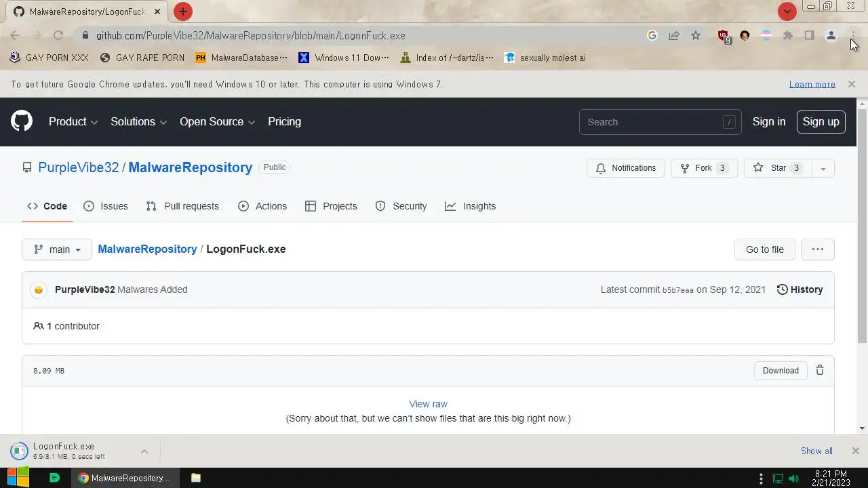Open the green app icon in the taskbar
This screenshot has height=488, width=868.
(55, 478)
